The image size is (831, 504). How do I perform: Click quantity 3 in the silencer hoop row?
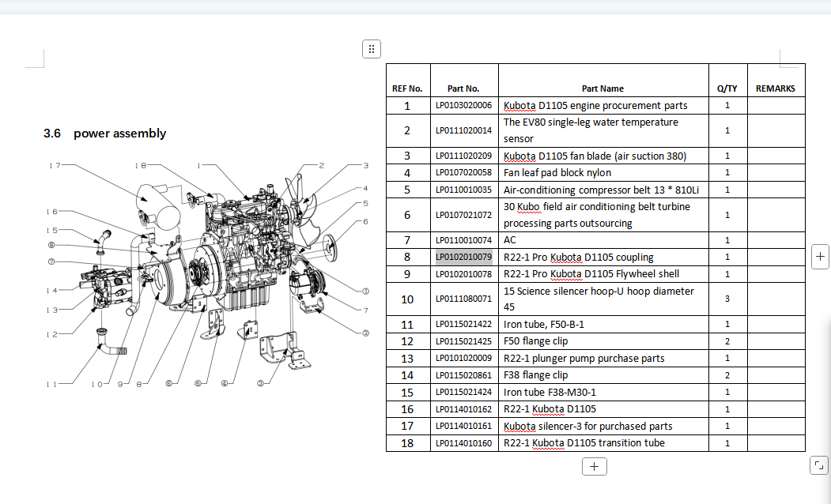pyautogui.click(x=727, y=299)
